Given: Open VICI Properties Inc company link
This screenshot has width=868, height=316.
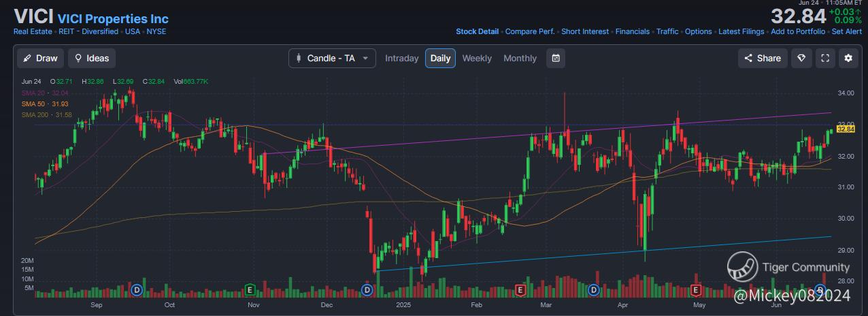Looking at the screenshot, I should tap(113, 19).
